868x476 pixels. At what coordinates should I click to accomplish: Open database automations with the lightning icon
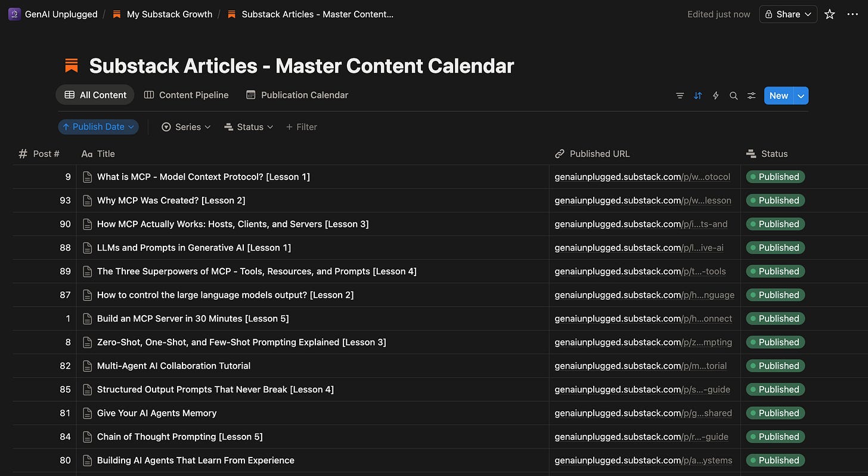(x=715, y=95)
